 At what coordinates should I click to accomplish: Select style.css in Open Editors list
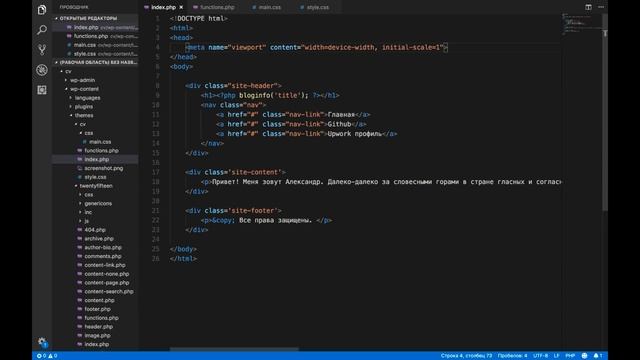[96, 54]
